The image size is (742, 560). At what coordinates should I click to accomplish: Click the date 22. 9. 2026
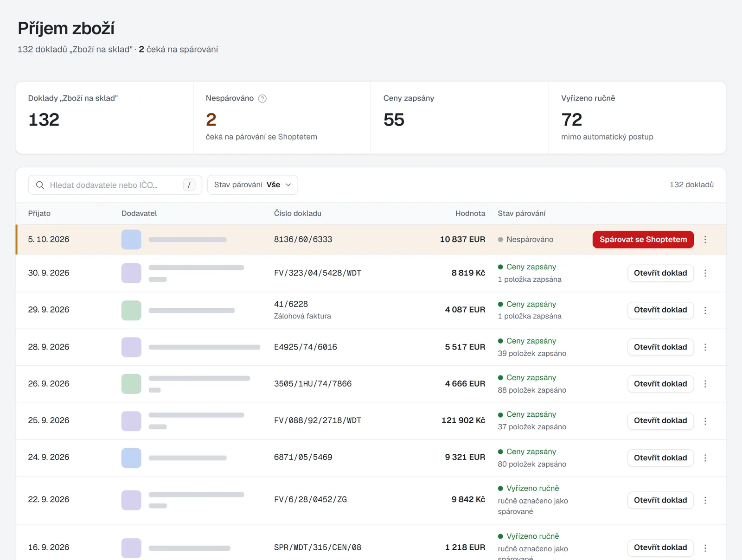49,500
